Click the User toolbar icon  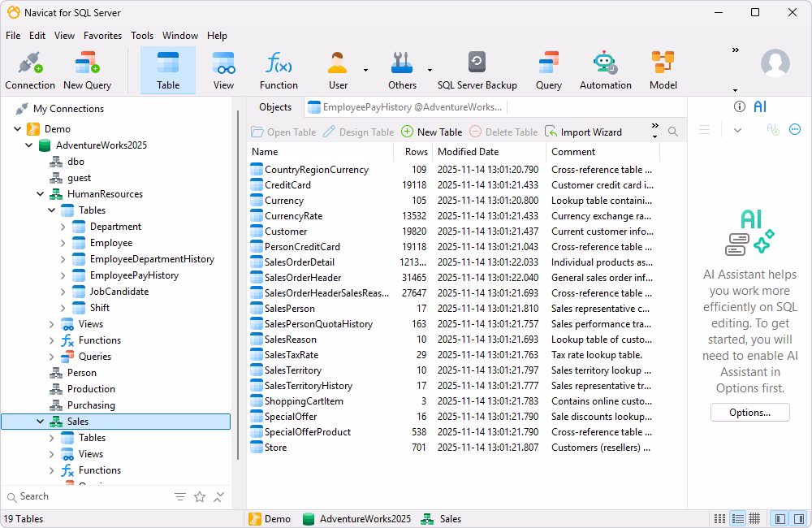coord(338,71)
